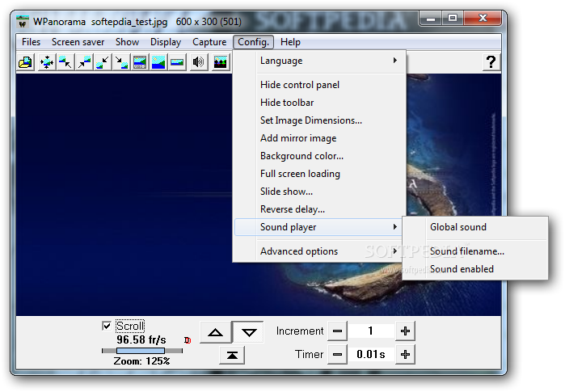Click the dark silhouette landscape icon
This screenshot has width=565, height=392.
click(221, 62)
